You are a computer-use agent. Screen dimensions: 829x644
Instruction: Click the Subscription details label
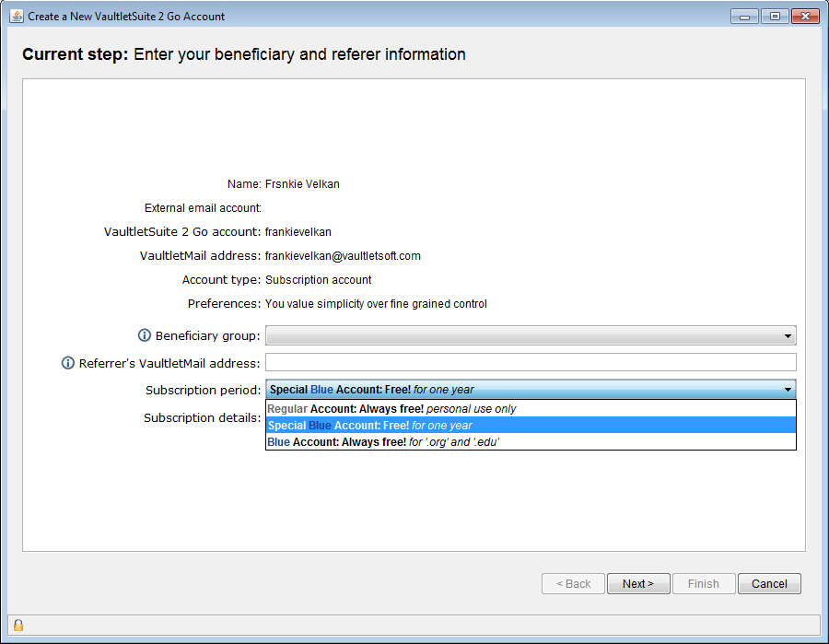pos(203,417)
